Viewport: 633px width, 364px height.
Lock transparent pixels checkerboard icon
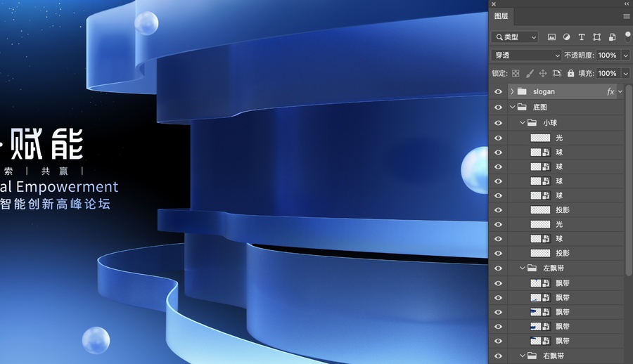[516, 73]
